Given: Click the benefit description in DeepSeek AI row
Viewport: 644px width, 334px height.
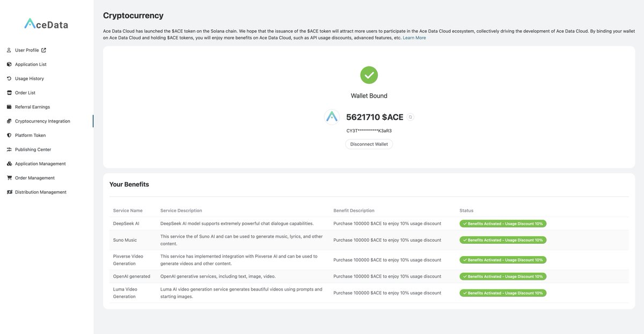Looking at the screenshot, I should coord(387,223).
